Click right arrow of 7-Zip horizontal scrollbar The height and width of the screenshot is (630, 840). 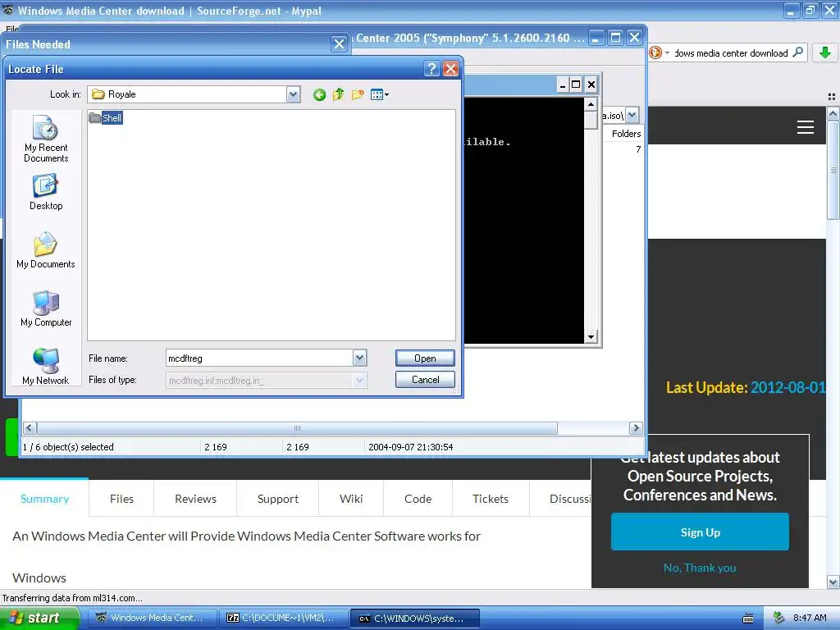pyautogui.click(x=636, y=428)
